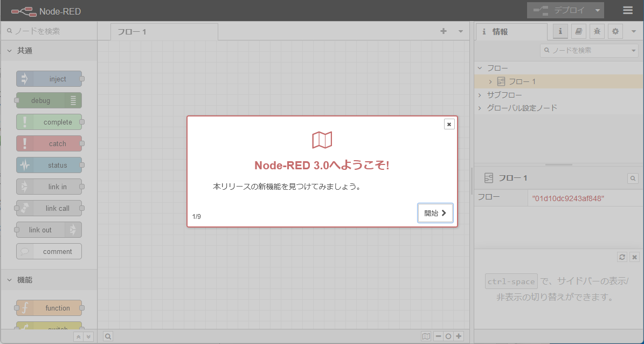
Task: Select the 情報 sidebar tab
Action: coord(511,32)
